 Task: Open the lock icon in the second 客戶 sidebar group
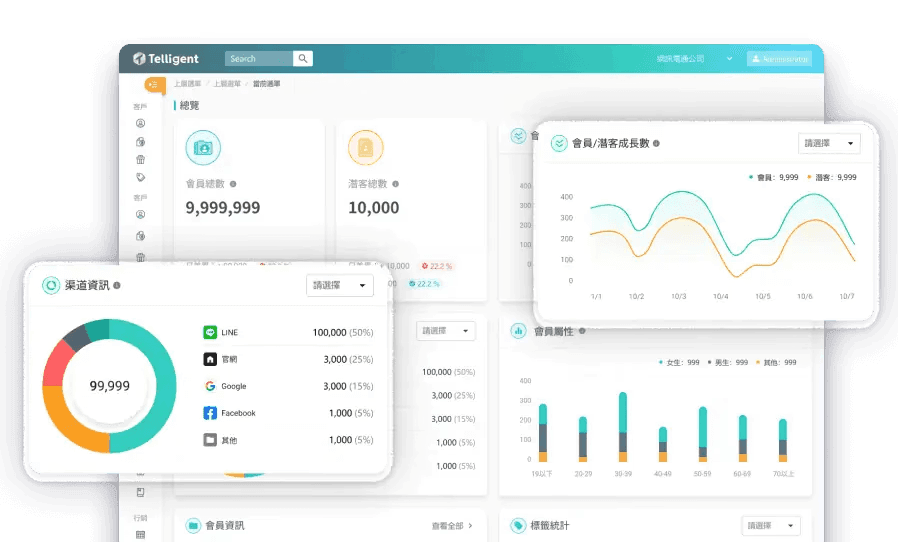pos(140,235)
